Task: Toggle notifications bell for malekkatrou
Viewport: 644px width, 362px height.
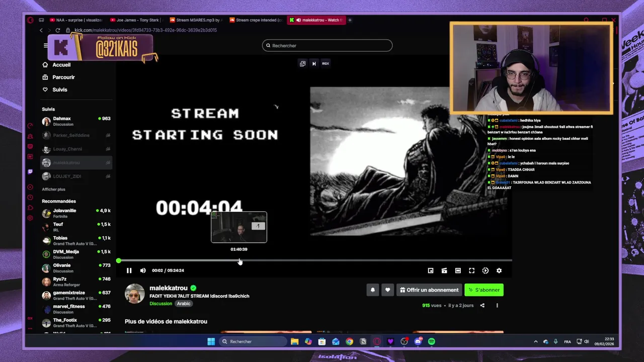Action: pyautogui.click(x=373, y=290)
